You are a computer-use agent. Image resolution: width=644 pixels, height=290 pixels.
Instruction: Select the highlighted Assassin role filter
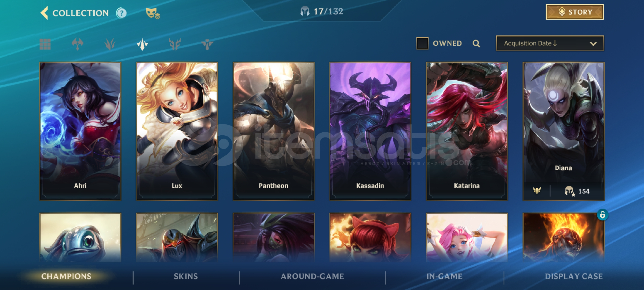pyautogui.click(x=142, y=44)
